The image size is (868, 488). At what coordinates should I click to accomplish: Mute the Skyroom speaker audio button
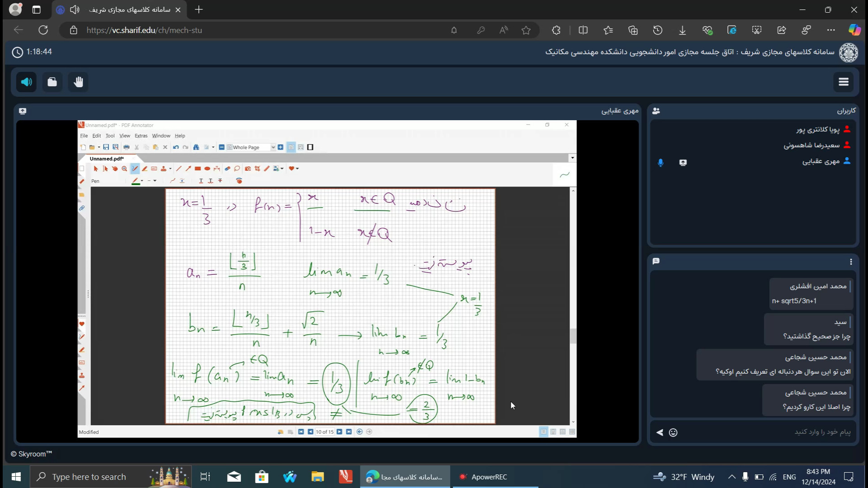27,82
